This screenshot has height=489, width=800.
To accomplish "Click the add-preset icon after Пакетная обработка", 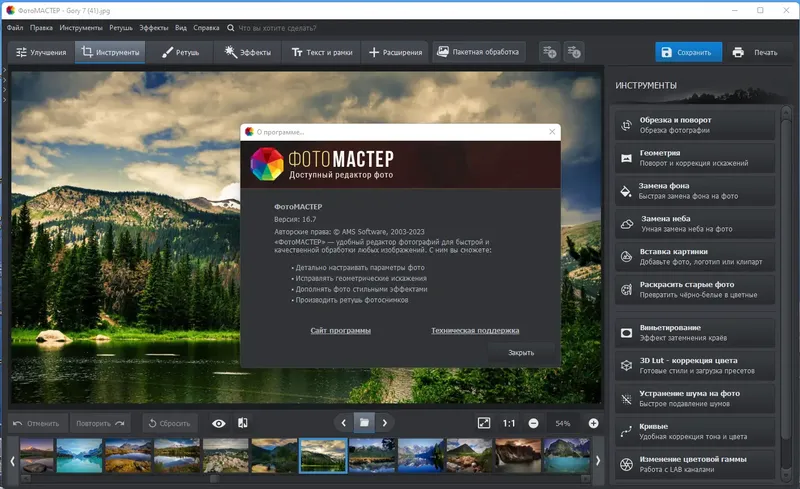I will (549, 52).
